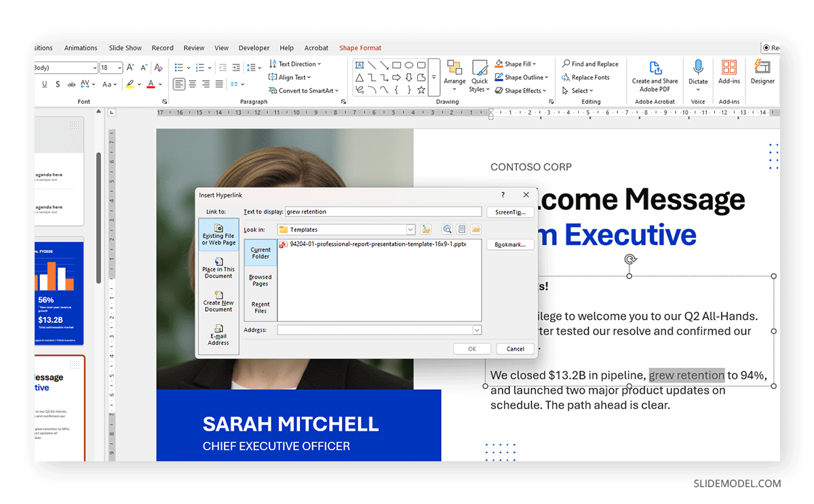Open the recent files list icon in dialog toolbar
814x504 pixels.
(x=461, y=229)
